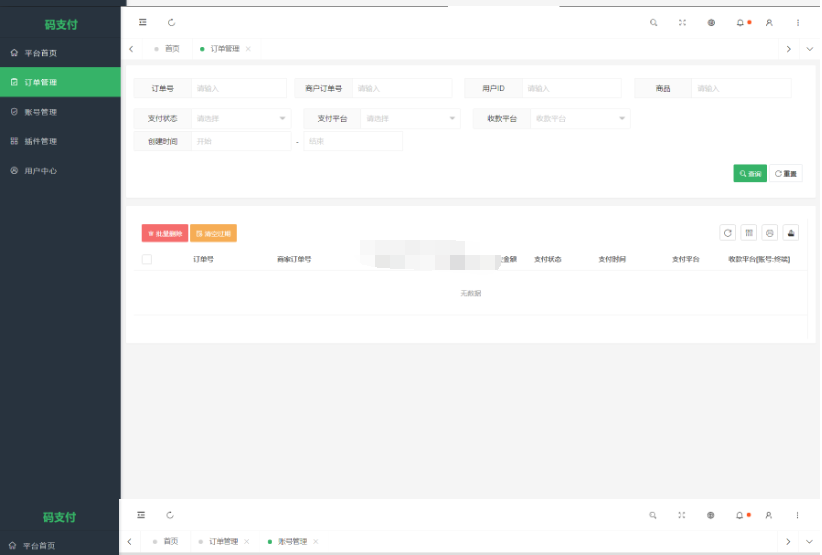Image resolution: width=822 pixels, height=555 pixels.
Task: Click 创建时间 end date field
Action: click(x=353, y=141)
